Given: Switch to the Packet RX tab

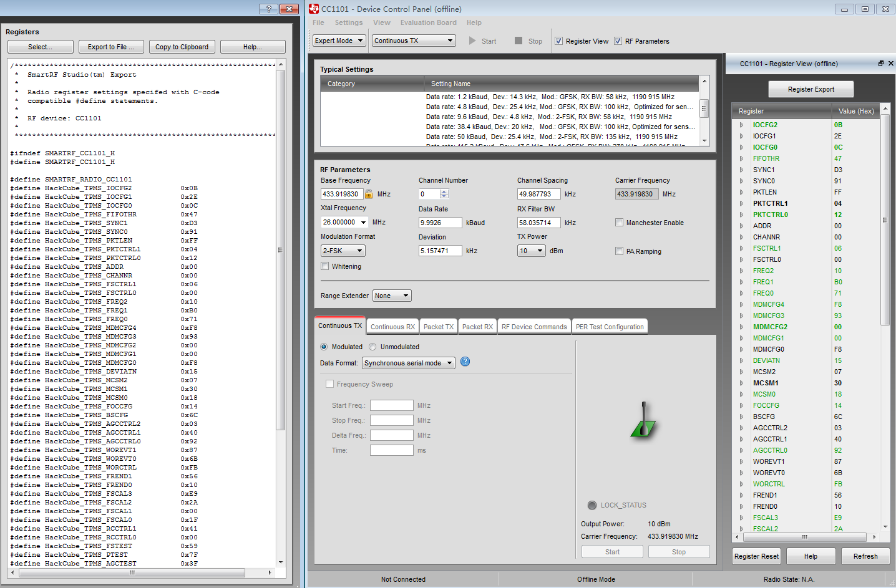Looking at the screenshot, I should (477, 327).
